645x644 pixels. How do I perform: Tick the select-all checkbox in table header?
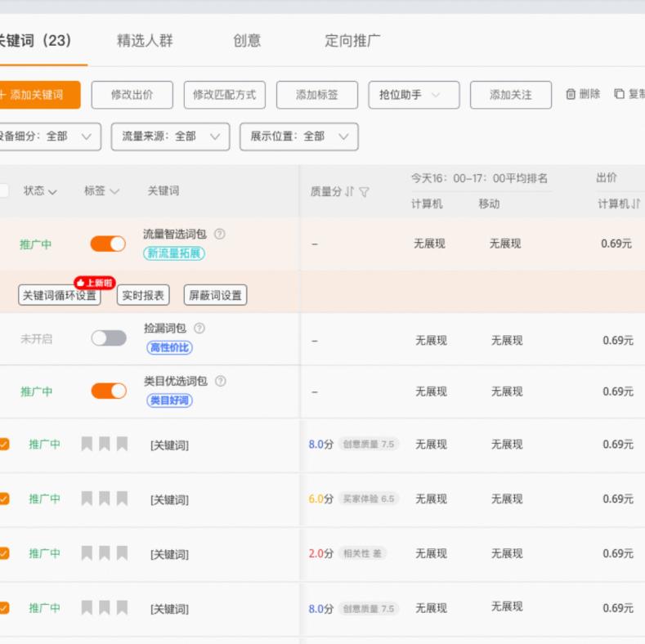3,190
